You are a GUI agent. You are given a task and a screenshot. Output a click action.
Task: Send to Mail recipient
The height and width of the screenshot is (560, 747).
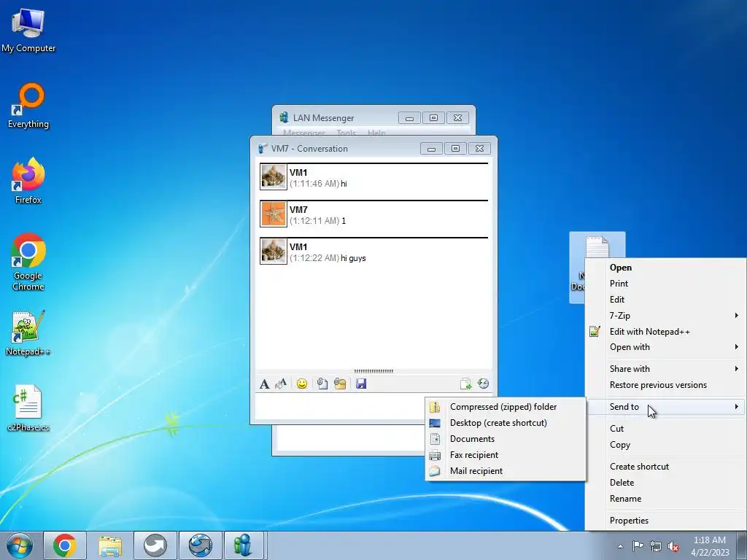point(506,471)
